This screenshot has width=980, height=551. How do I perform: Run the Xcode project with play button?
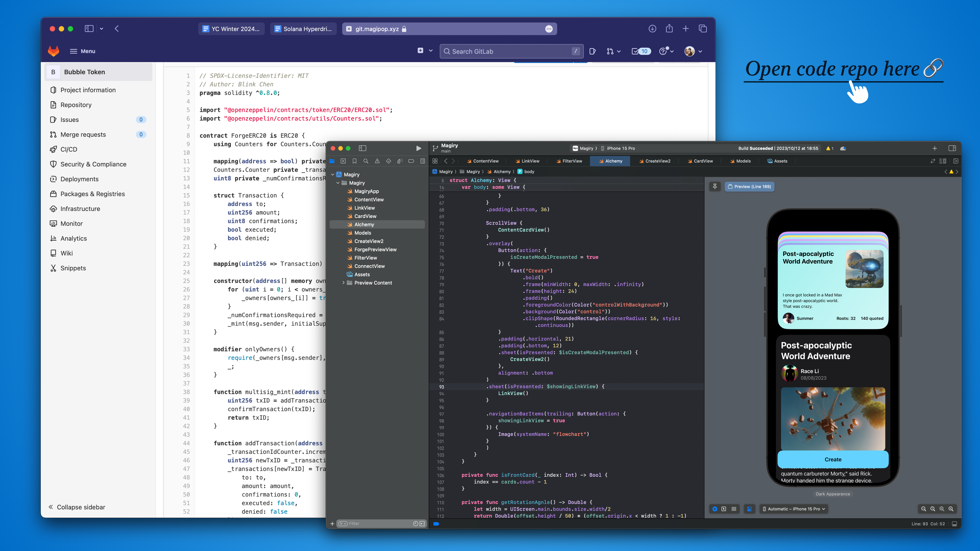[x=418, y=148]
